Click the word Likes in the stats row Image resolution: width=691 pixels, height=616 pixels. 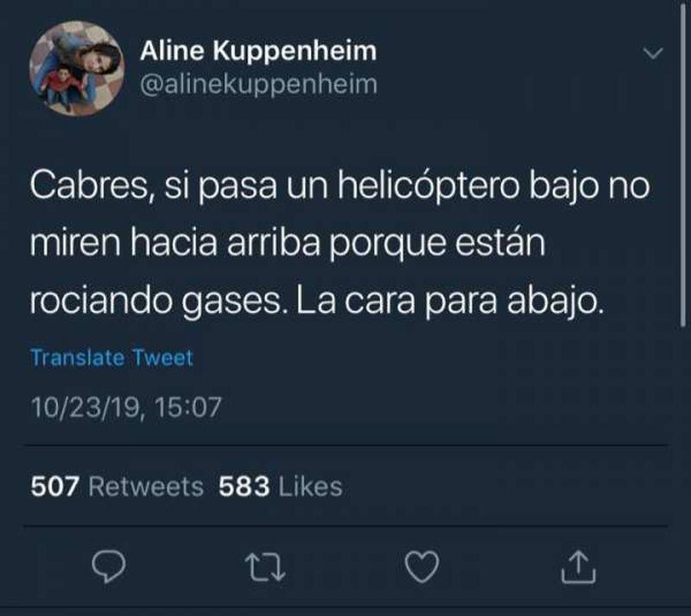coord(311,486)
